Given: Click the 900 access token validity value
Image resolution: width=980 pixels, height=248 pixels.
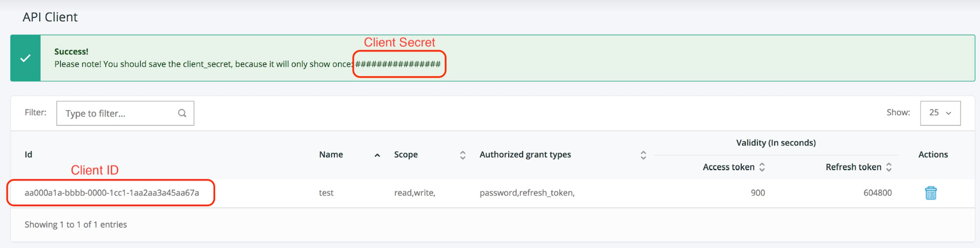Looking at the screenshot, I should pos(757,193).
